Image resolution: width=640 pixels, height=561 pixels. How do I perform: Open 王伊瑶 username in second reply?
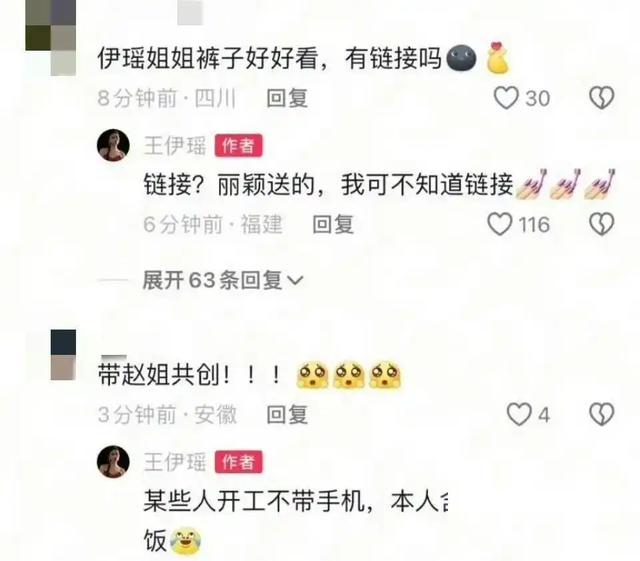[175, 462]
